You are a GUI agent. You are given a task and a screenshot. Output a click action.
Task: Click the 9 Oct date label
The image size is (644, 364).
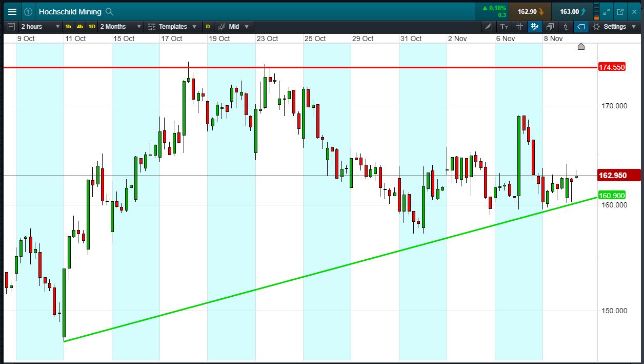click(x=26, y=39)
